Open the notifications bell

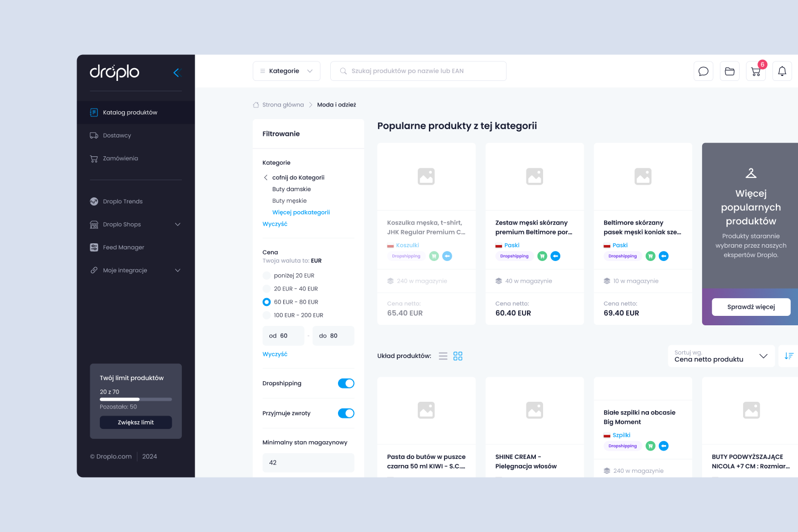coord(782,71)
